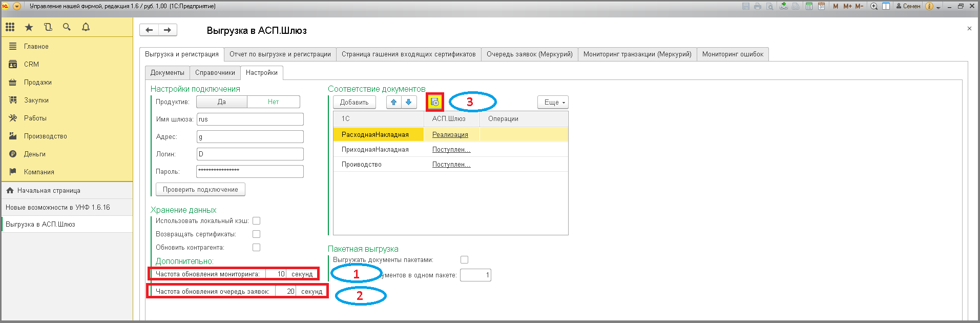Open Страница гашения входящих сертификатов tab

point(409,54)
